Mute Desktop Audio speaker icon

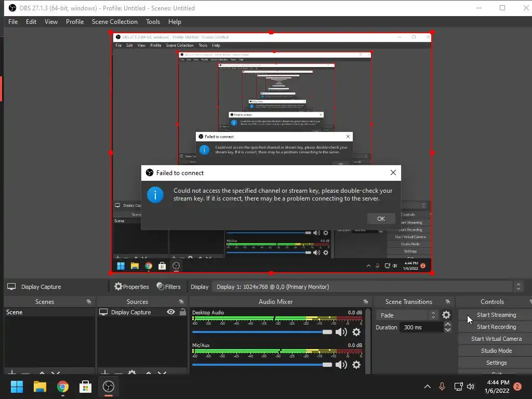(x=341, y=332)
